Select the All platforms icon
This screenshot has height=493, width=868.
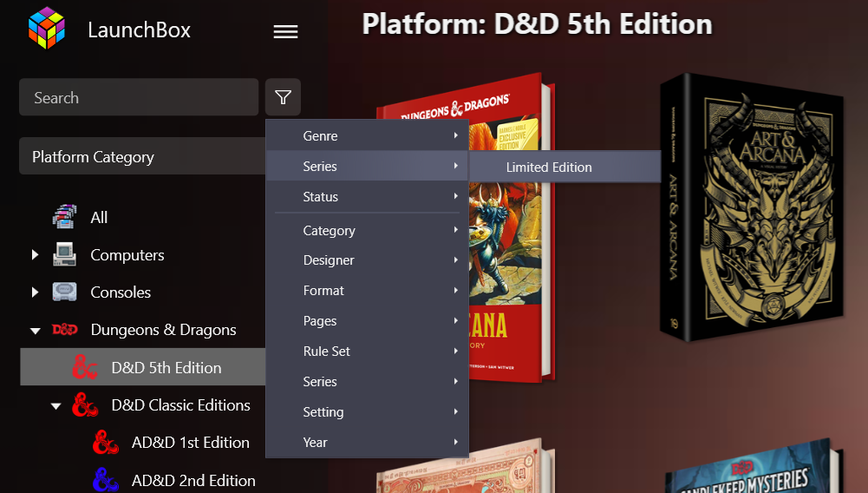click(x=65, y=217)
